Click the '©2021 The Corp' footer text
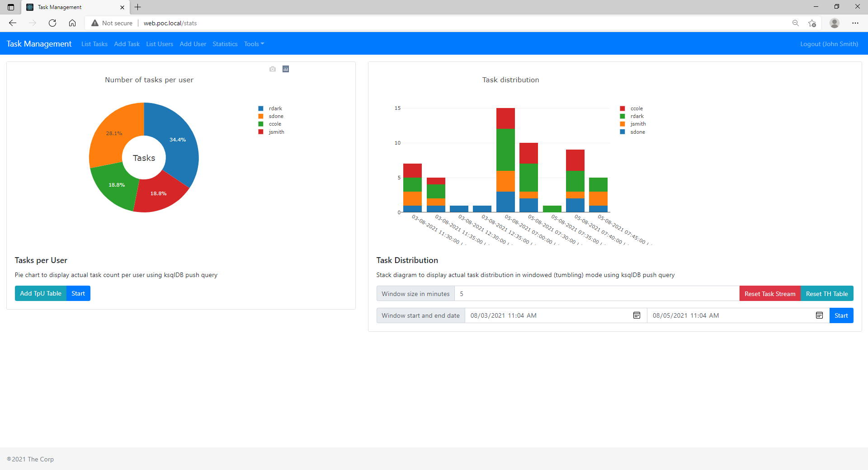Viewport: 868px width, 470px height. coord(30,459)
